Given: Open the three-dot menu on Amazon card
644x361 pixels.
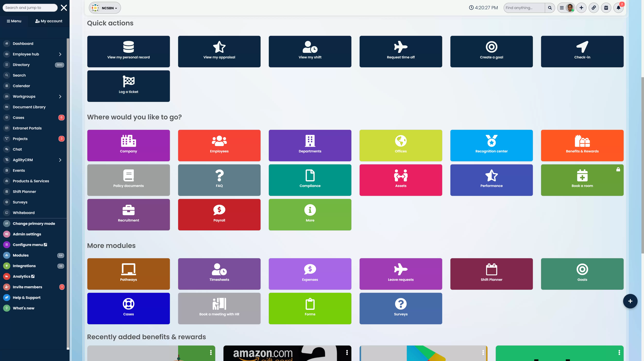Looking at the screenshot, I should click(347, 352).
